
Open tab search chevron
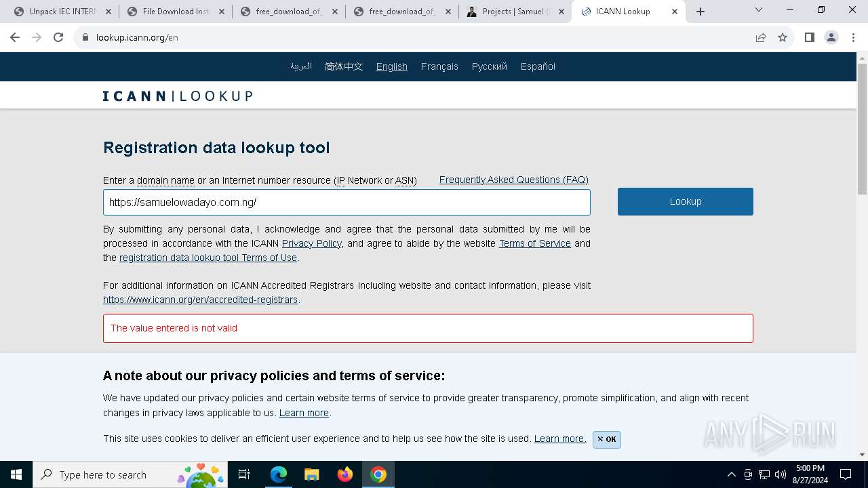point(759,10)
